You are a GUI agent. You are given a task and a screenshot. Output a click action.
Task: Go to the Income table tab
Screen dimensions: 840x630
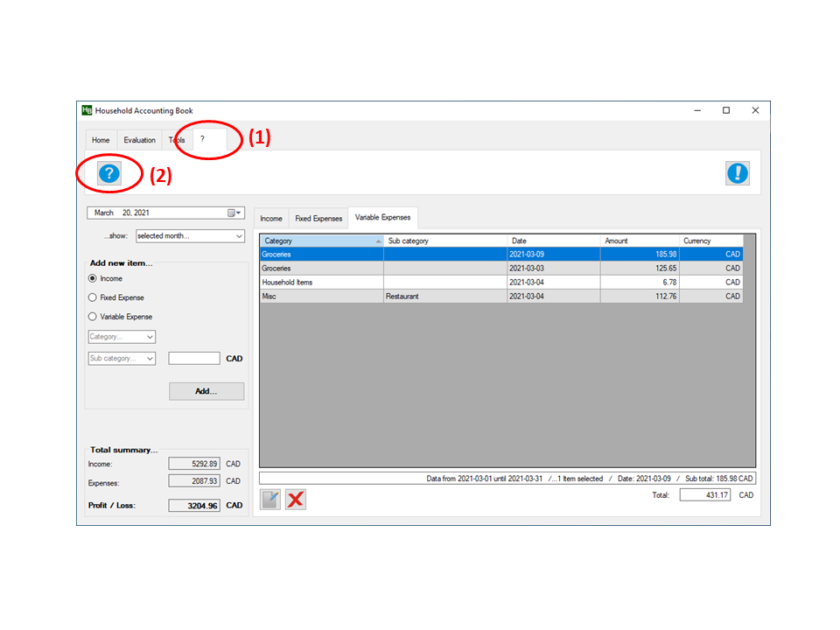point(271,219)
